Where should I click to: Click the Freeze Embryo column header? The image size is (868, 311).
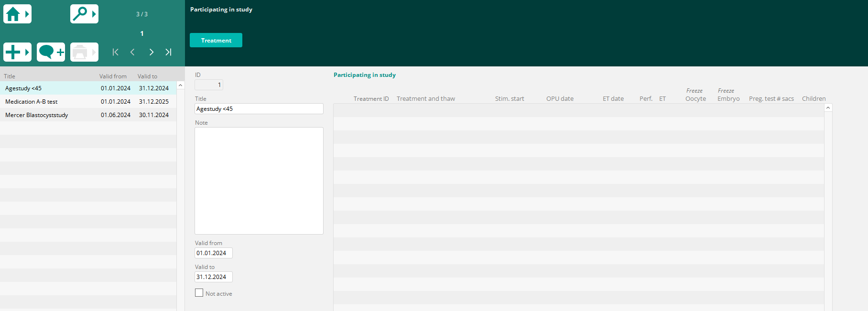pos(728,95)
